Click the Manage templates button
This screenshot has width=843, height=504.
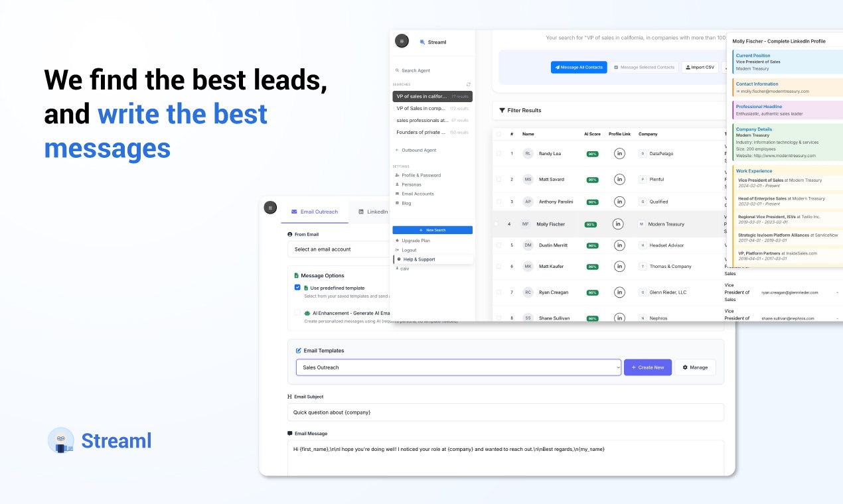coord(695,367)
